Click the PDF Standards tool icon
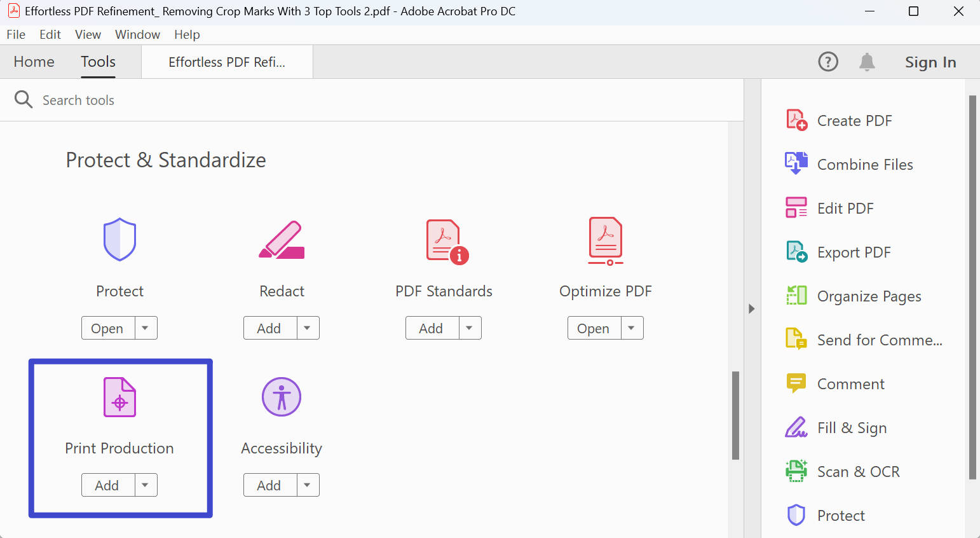Screen dimensions: 980x538 [x=444, y=240]
